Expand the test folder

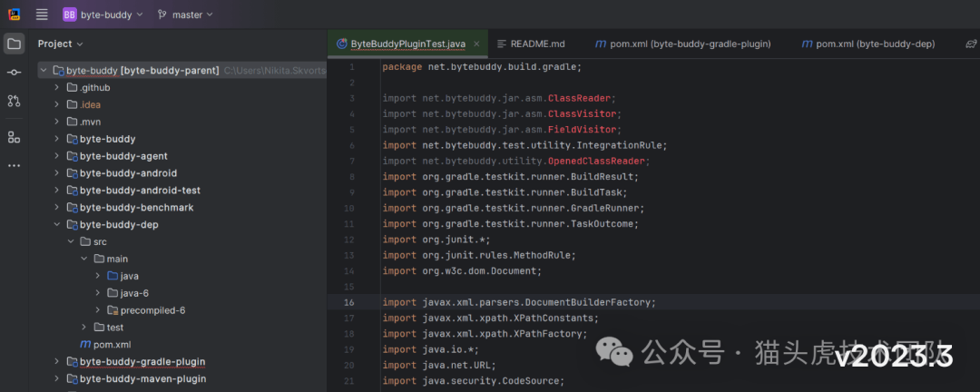(84, 327)
